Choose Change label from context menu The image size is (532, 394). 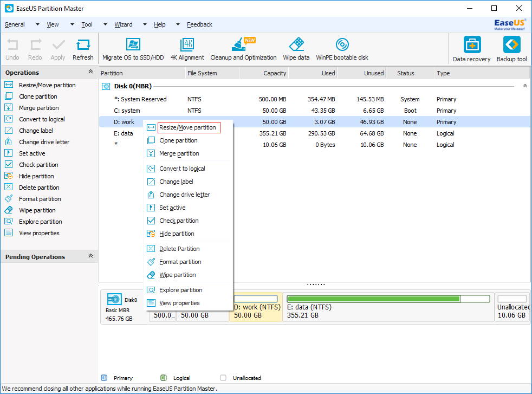[x=189, y=182]
